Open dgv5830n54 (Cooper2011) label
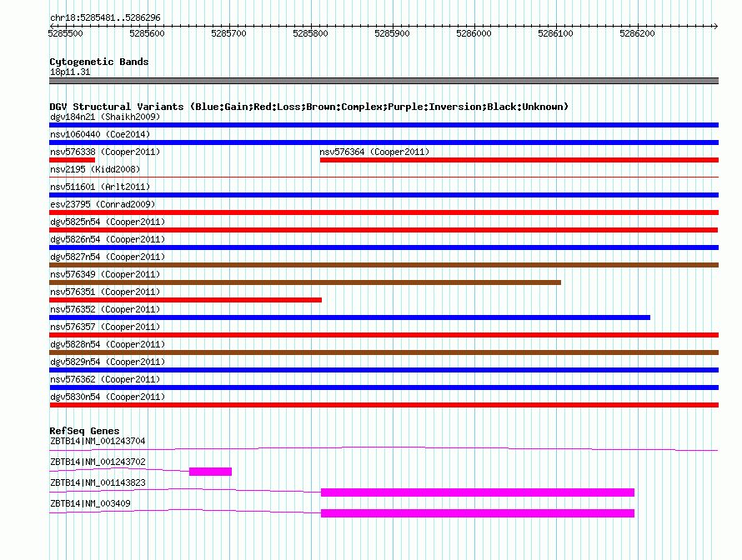The height and width of the screenshot is (560, 742). (108, 397)
